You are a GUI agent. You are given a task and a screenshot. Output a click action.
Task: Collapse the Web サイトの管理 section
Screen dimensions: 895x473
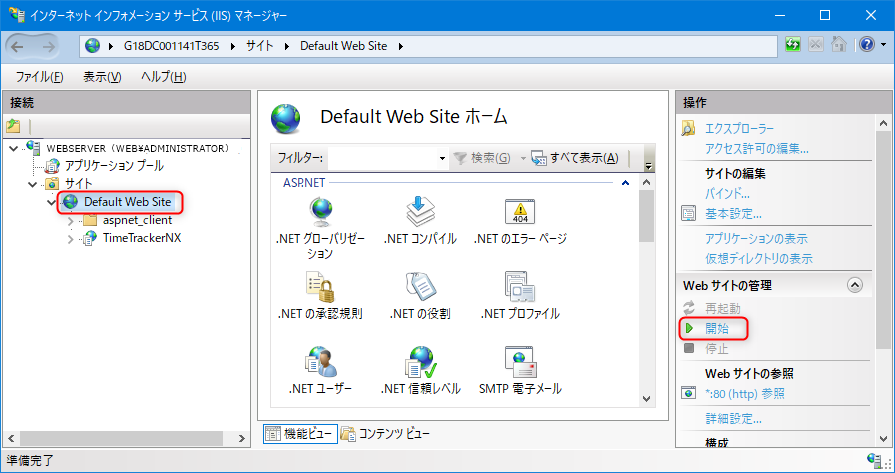tap(854, 285)
